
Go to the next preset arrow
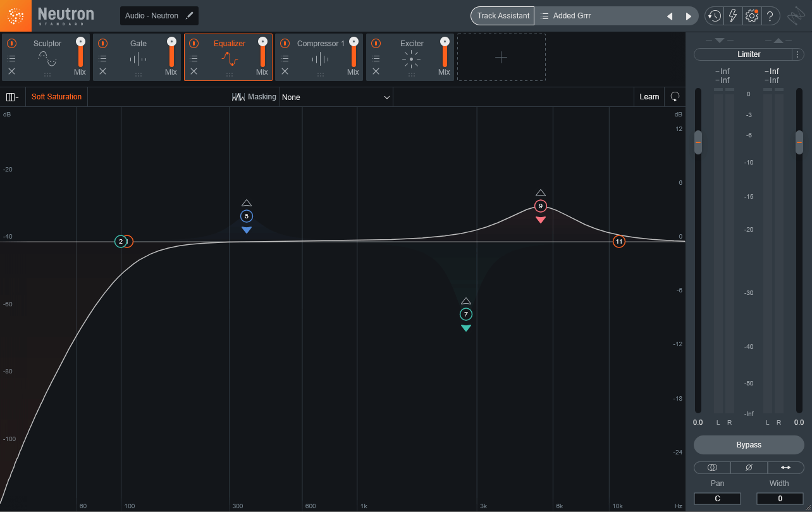[689, 16]
